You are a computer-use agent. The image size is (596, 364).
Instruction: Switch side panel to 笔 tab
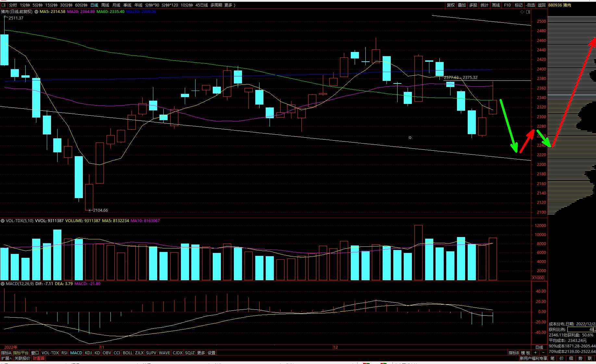coord(552,358)
